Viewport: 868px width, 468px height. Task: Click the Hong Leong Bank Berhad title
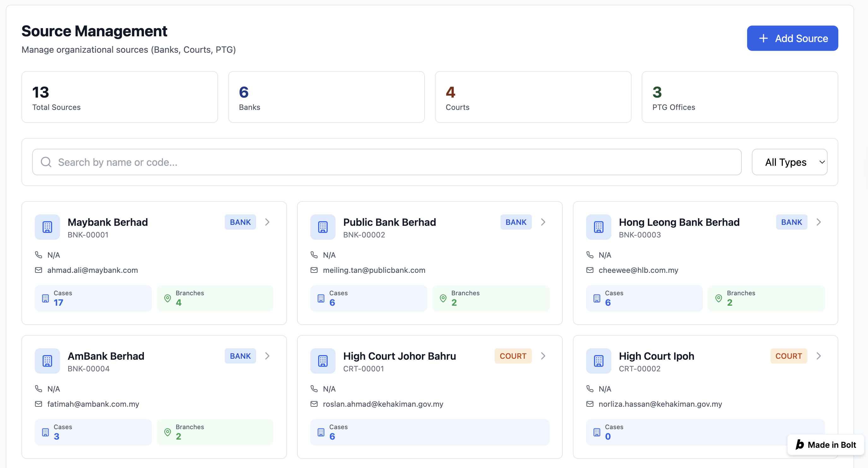pyautogui.click(x=679, y=222)
